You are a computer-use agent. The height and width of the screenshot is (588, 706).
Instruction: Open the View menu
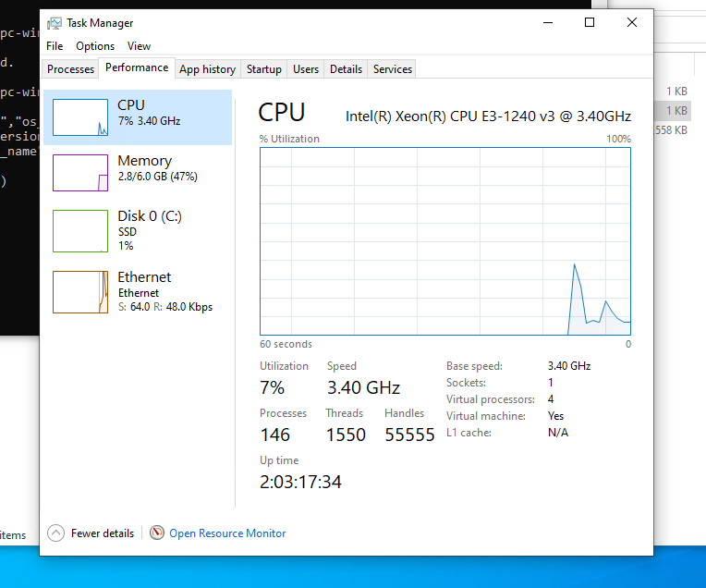coord(139,46)
